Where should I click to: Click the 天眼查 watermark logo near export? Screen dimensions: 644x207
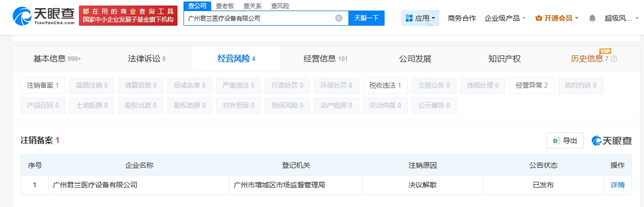611,141
